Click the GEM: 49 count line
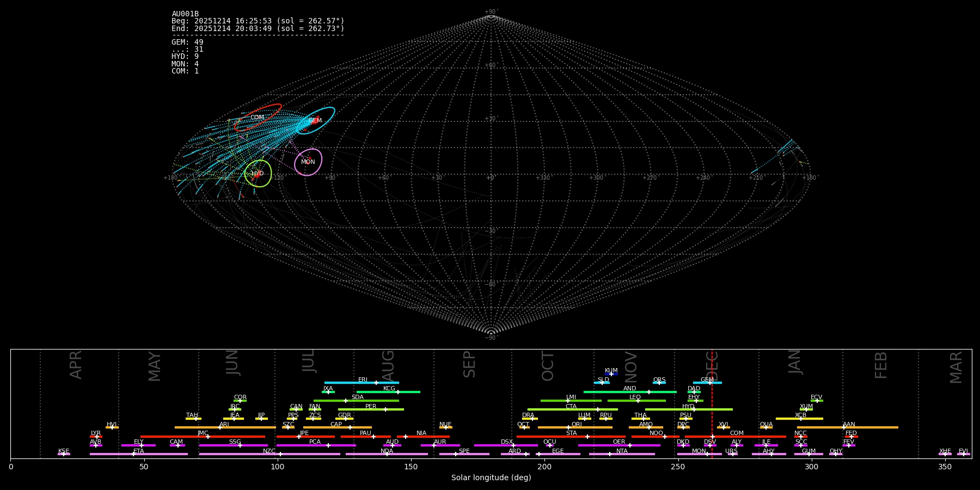 click(187, 42)
